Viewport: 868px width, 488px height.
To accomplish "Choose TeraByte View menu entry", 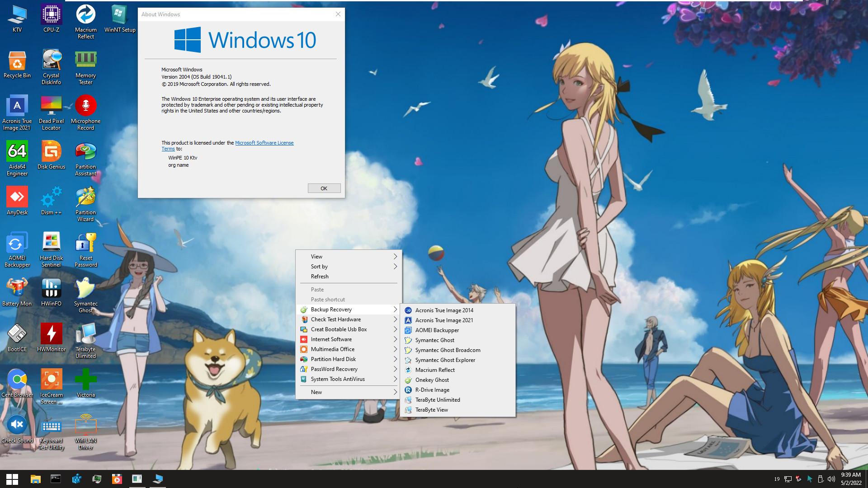I will (x=458, y=410).
